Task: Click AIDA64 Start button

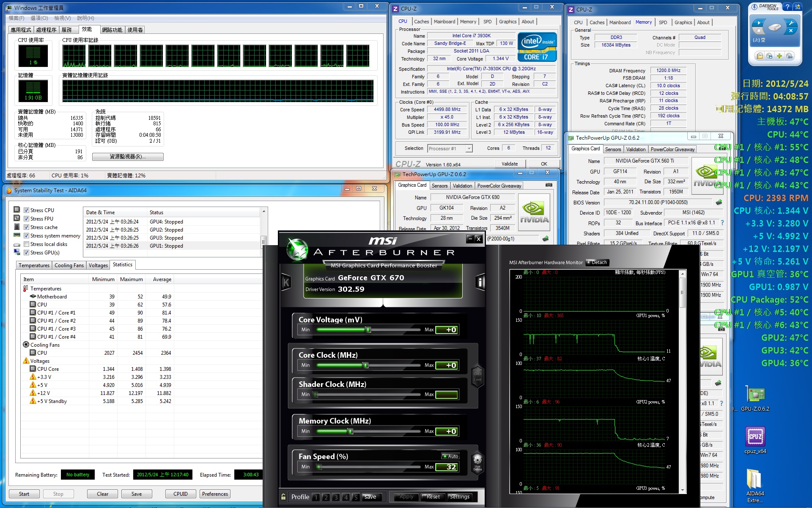Action: (24, 494)
